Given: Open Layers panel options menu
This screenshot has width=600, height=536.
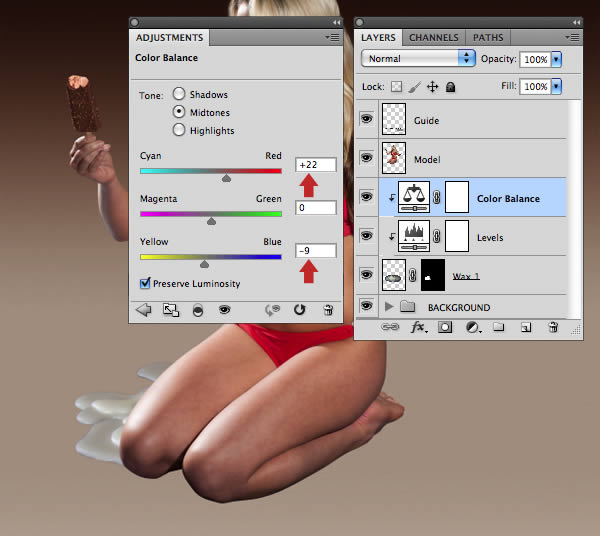Looking at the screenshot, I should coord(572,37).
